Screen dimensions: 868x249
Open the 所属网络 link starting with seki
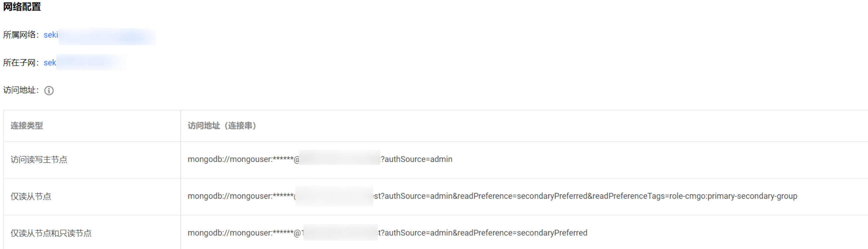click(51, 35)
